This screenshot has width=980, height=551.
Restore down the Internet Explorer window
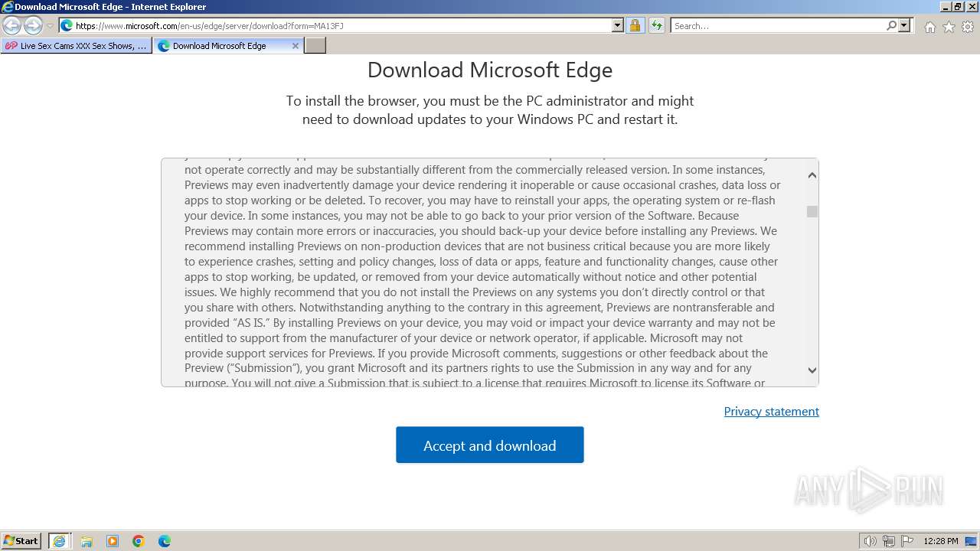(x=958, y=7)
